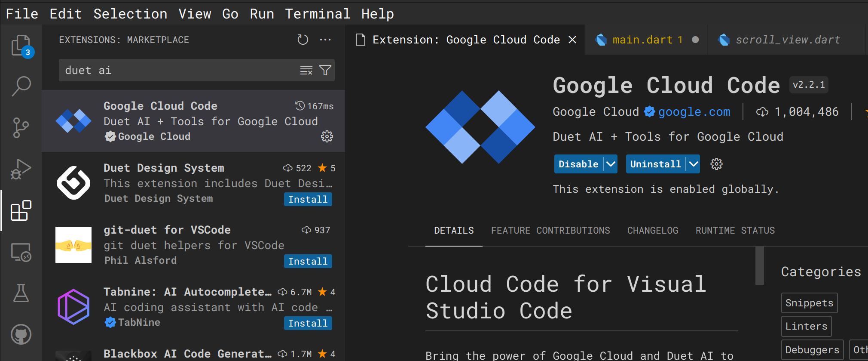Open the Go menu

coord(230,14)
